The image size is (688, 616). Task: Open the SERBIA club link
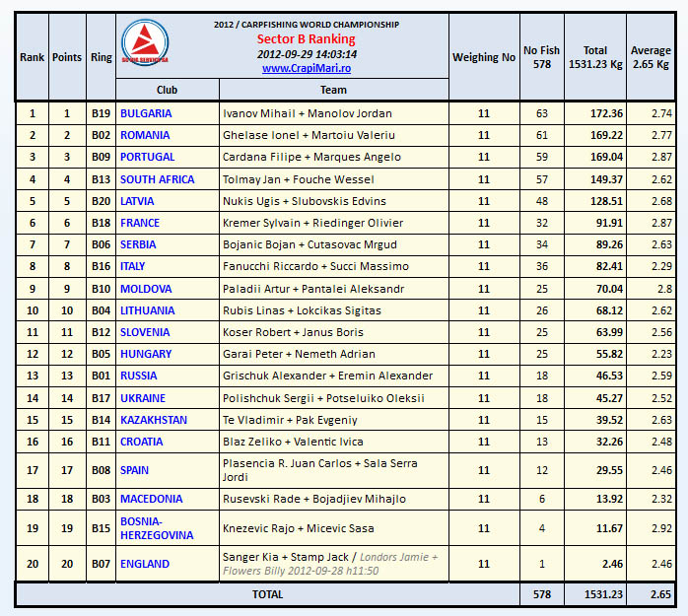(138, 244)
